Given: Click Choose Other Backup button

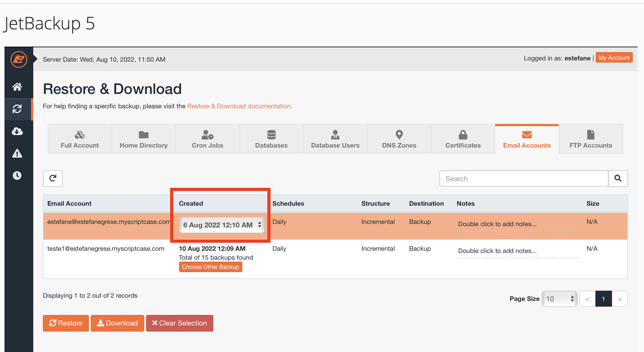Looking at the screenshot, I should pyautogui.click(x=210, y=267).
